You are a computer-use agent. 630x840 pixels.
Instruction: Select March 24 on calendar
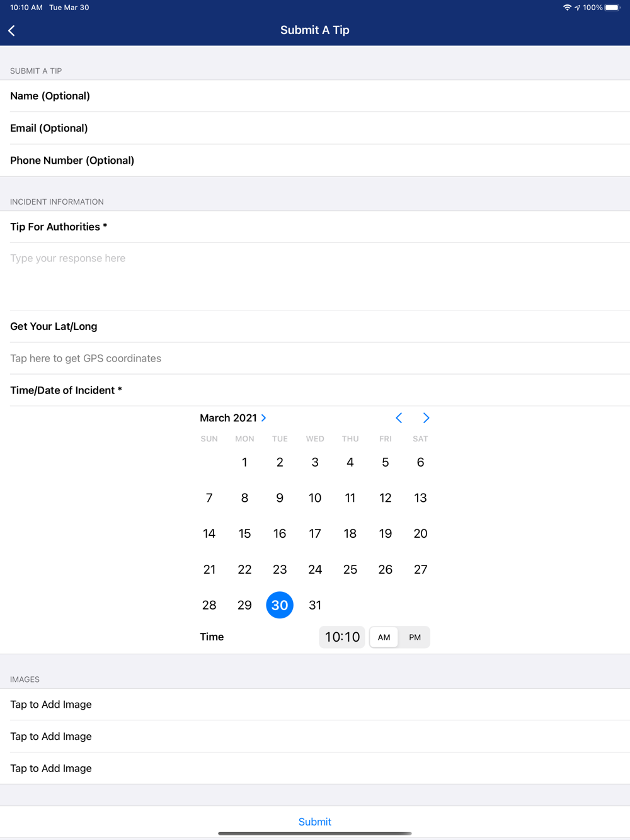[315, 569]
